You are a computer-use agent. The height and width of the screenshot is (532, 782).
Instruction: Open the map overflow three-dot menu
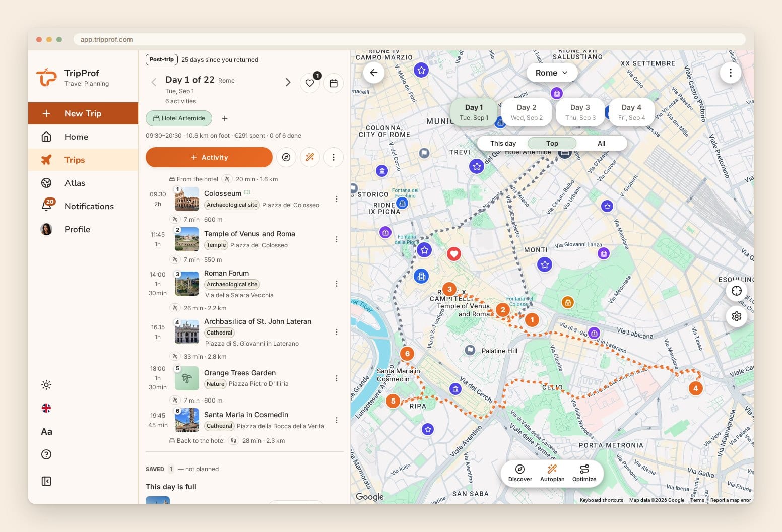[730, 73]
